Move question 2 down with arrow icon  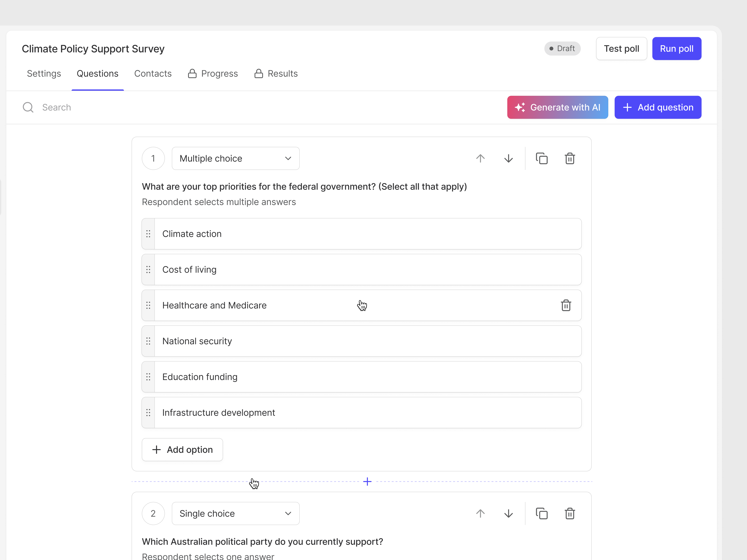(508, 513)
